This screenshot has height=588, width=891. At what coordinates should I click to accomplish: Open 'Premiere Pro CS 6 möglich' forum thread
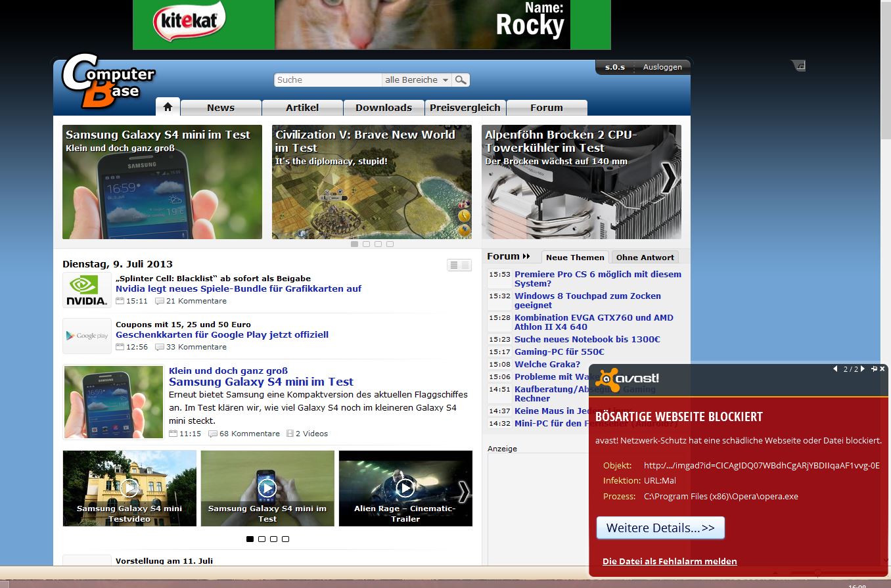[x=598, y=279]
